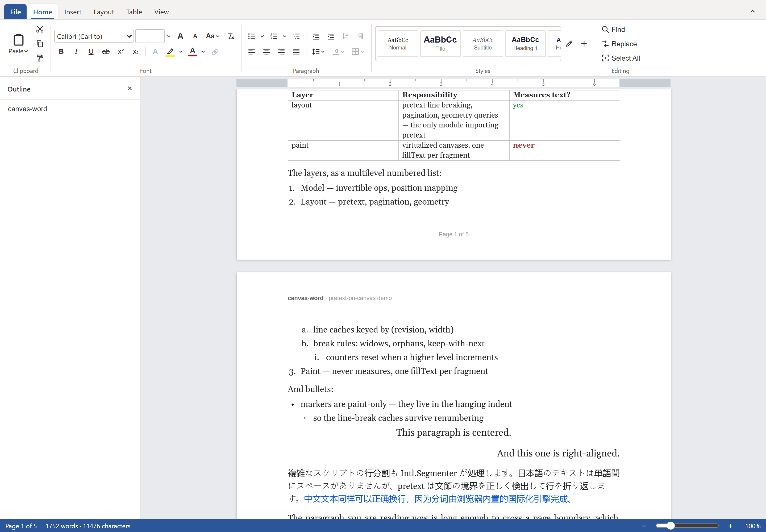Align text left

point(252,51)
